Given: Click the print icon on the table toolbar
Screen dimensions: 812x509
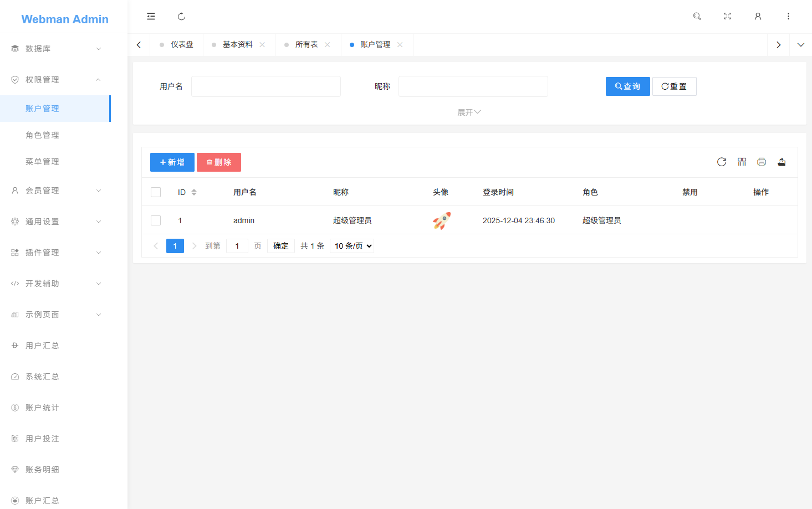Looking at the screenshot, I should tap(762, 162).
